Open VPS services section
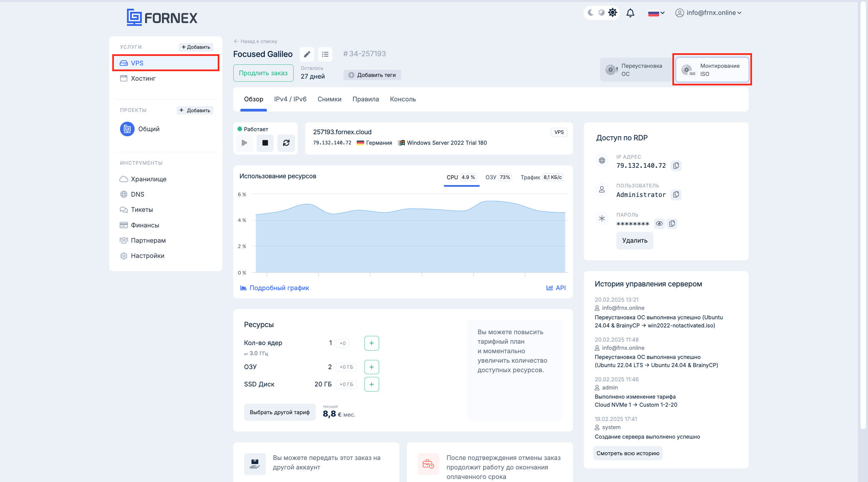Image resolution: width=868 pixels, height=482 pixels. click(166, 63)
